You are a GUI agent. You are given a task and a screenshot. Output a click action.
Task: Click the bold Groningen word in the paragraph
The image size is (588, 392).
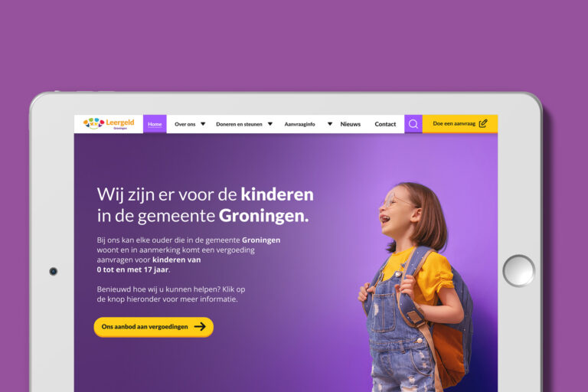pos(261,240)
